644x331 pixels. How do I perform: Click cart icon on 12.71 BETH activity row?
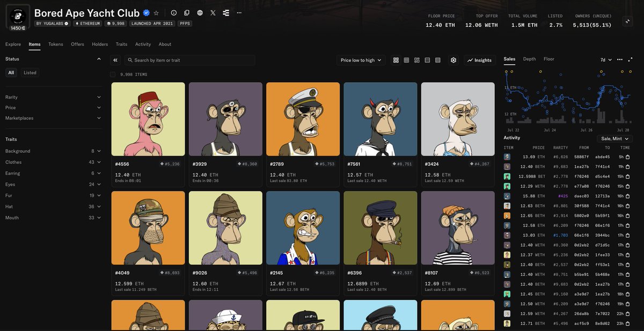[x=627, y=323]
